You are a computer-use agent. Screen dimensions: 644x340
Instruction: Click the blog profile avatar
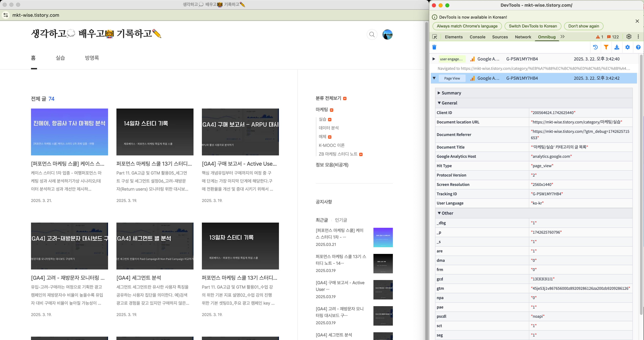pyautogui.click(x=387, y=35)
